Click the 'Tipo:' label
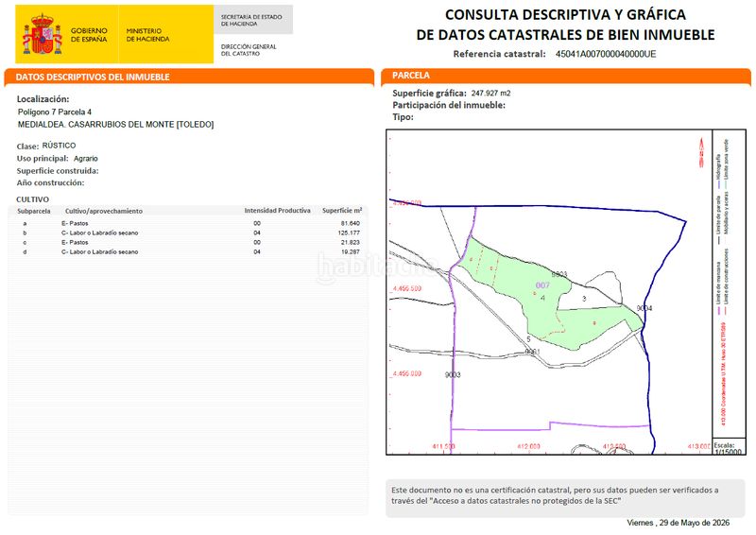The image size is (756, 535). coord(403,117)
